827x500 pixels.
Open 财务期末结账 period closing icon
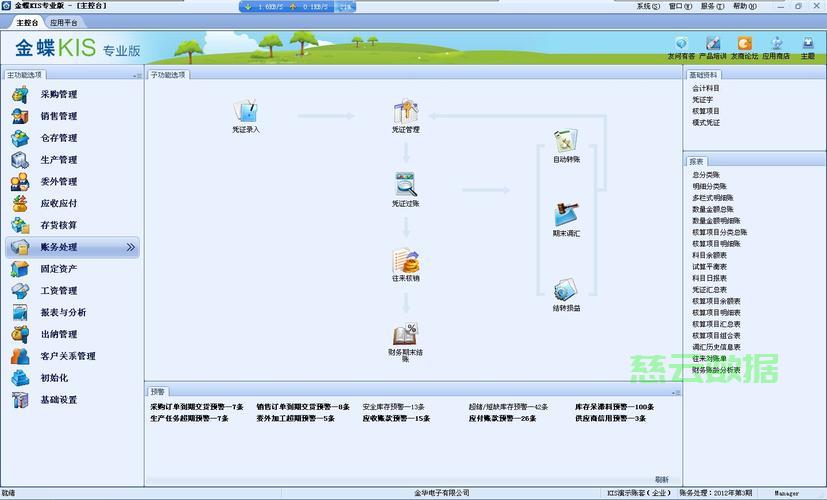[406, 334]
